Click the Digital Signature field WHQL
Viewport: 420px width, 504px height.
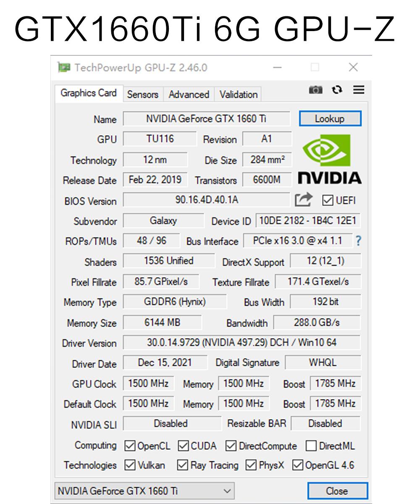pos(323,362)
